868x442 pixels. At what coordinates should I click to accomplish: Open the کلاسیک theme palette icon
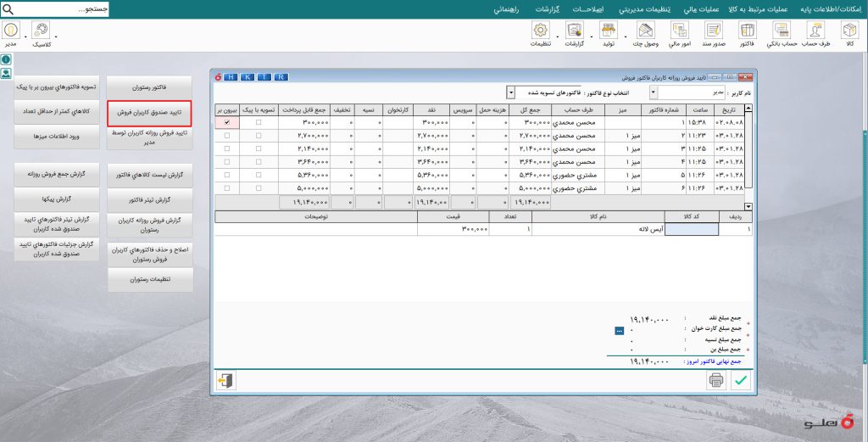[41, 30]
